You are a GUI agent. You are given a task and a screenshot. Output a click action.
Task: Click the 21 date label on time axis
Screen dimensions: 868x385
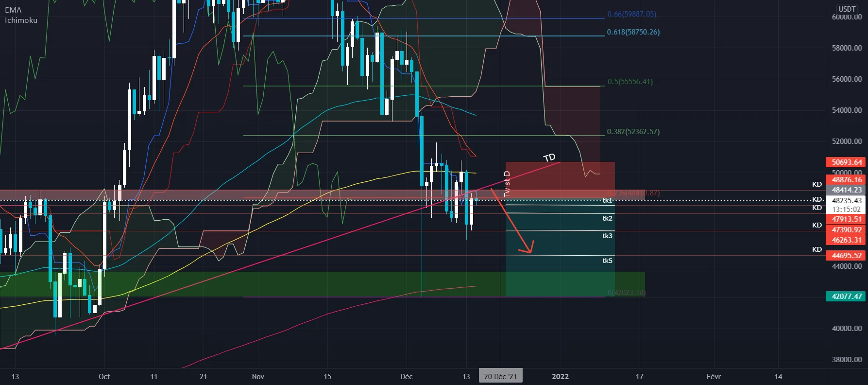[x=203, y=377]
